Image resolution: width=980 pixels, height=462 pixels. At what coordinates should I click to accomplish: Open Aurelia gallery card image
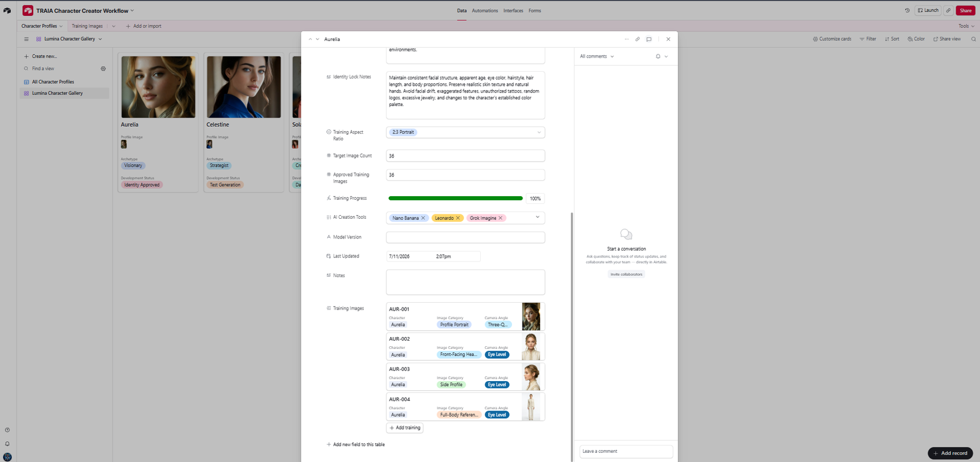click(158, 87)
